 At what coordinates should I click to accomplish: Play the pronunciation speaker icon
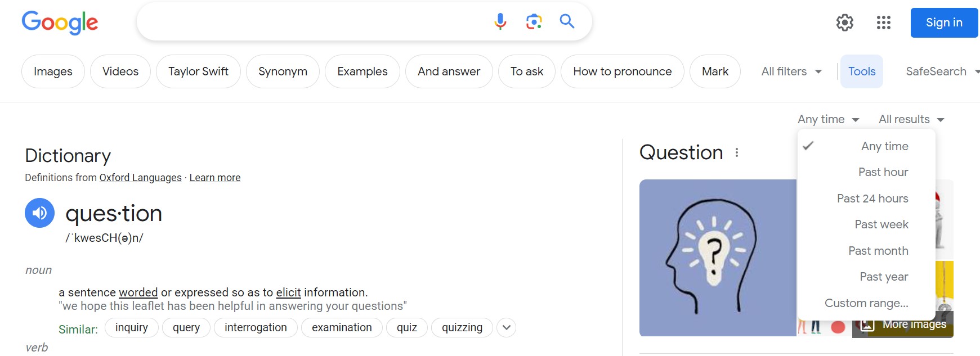point(39,213)
